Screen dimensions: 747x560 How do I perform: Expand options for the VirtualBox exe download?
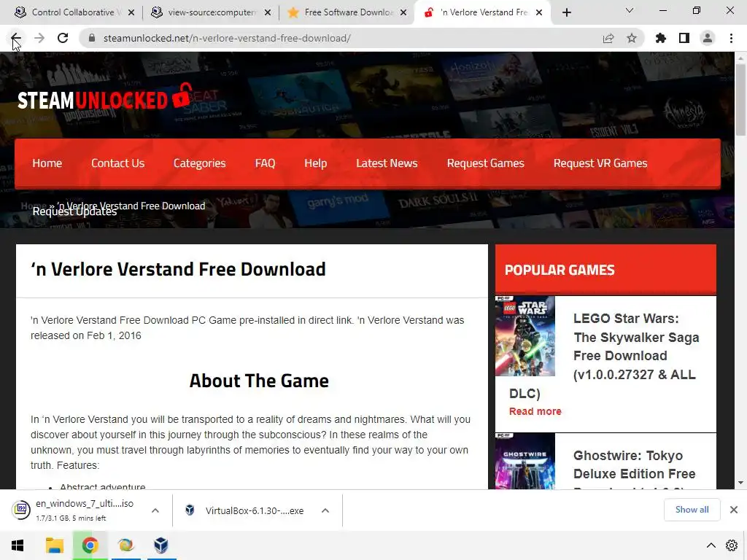pyautogui.click(x=325, y=510)
